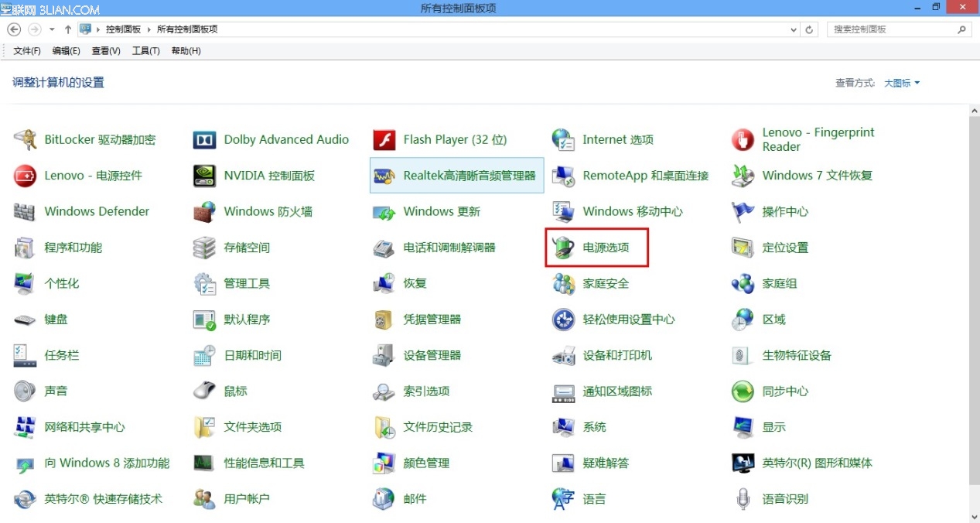Open the 帮助(H) menu
980x523 pixels.
[186, 51]
